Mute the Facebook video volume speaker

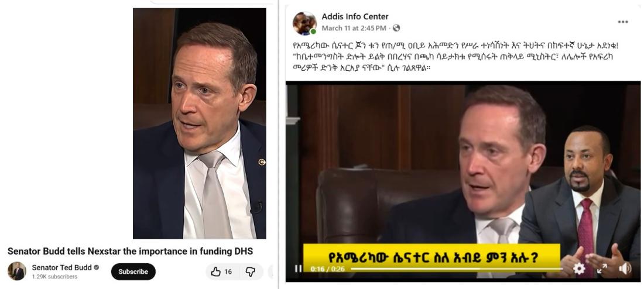[x=625, y=269]
